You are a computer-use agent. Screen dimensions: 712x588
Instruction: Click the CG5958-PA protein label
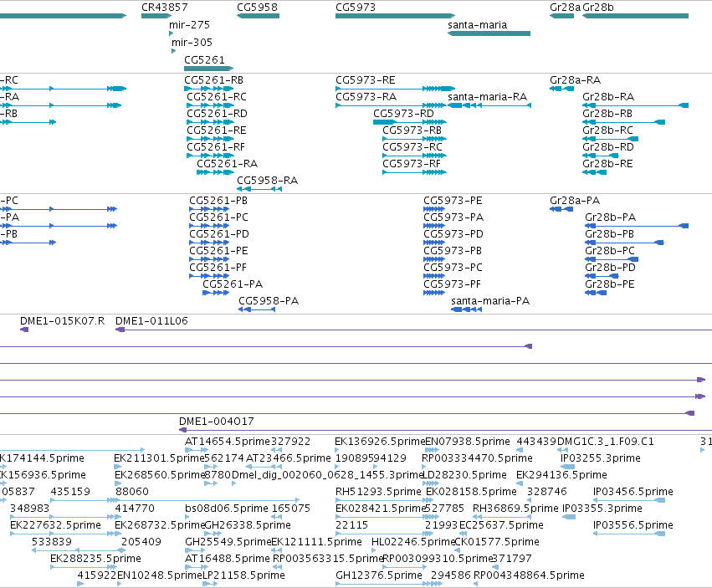[269, 301]
